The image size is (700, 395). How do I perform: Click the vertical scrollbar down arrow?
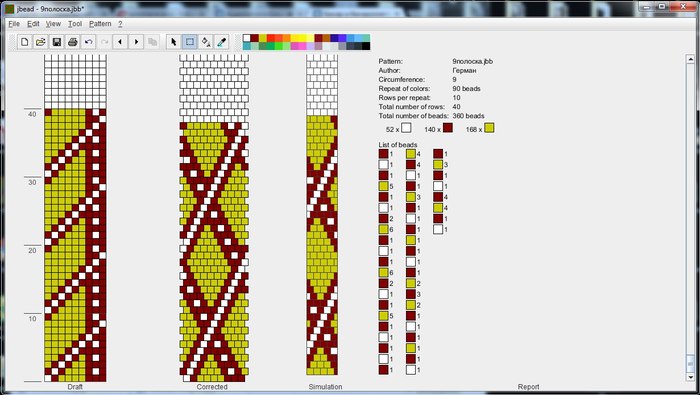coord(691,377)
